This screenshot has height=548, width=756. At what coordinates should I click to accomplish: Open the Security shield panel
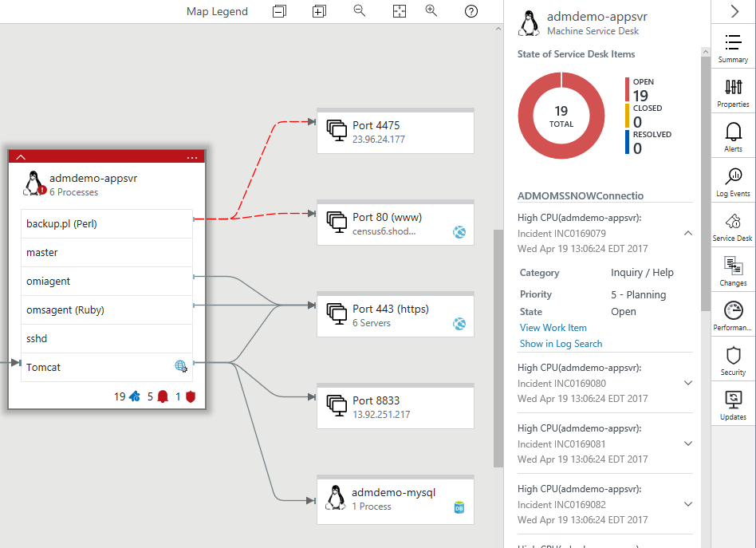(x=733, y=360)
